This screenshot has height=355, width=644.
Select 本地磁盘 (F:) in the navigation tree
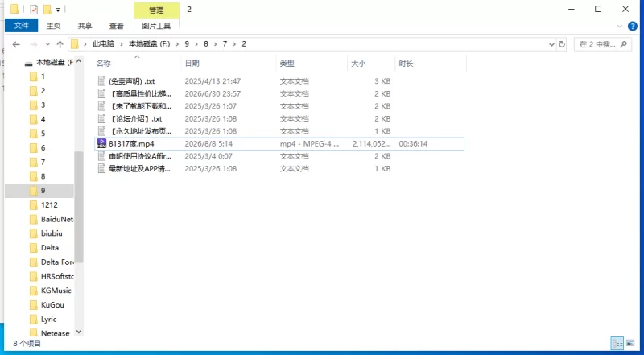click(55, 62)
